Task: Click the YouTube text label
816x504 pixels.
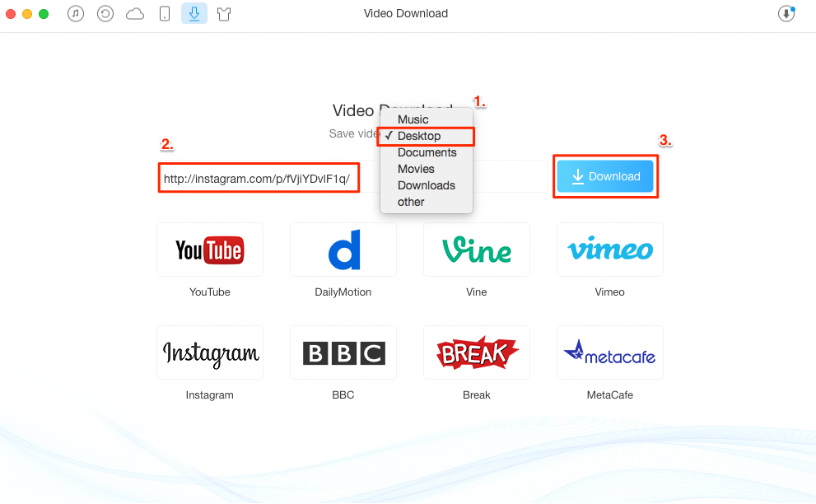Action: (210, 292)
